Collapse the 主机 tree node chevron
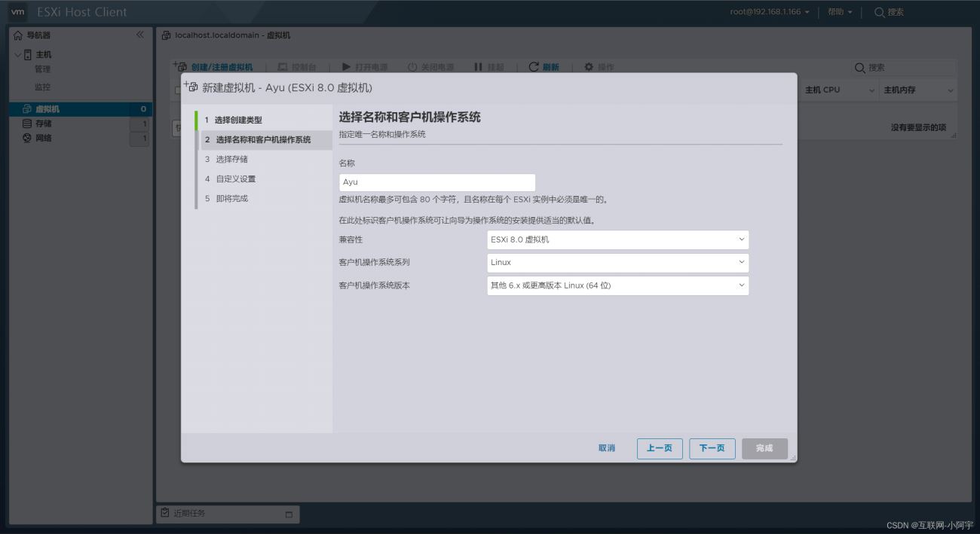 pos(18,54)
